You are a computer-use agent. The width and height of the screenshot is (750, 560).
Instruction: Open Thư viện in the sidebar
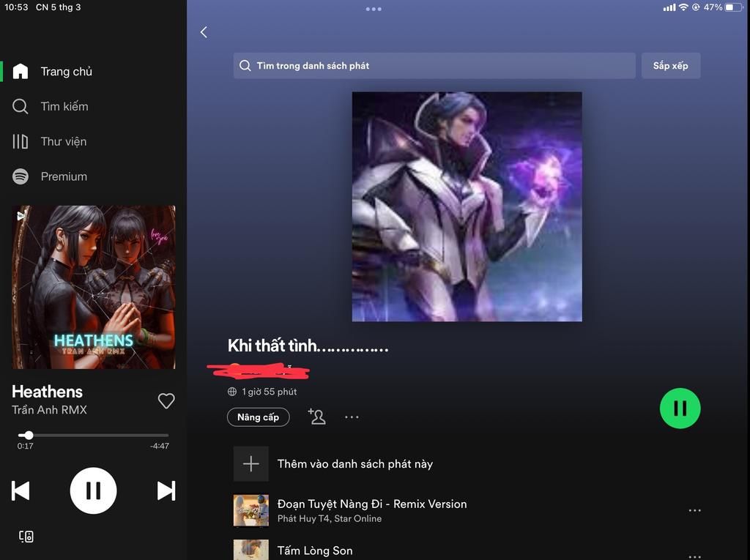click(x=63, y=141)
